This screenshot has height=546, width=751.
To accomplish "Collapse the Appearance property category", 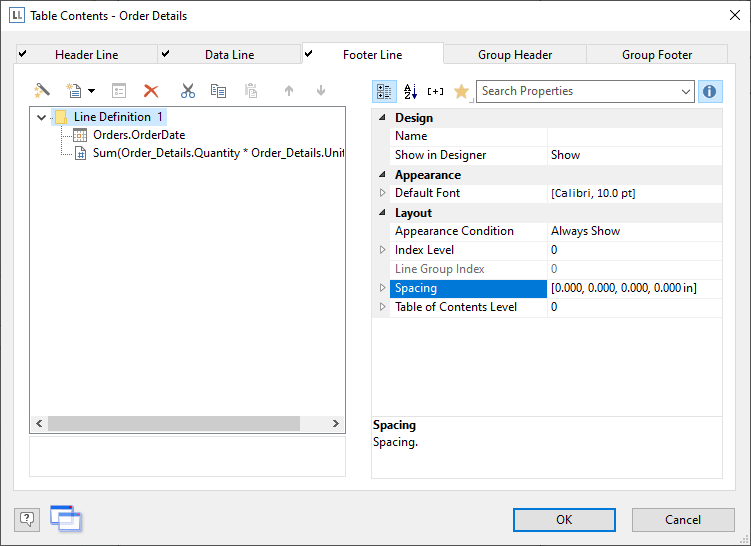I will click(x=382, y=174).
